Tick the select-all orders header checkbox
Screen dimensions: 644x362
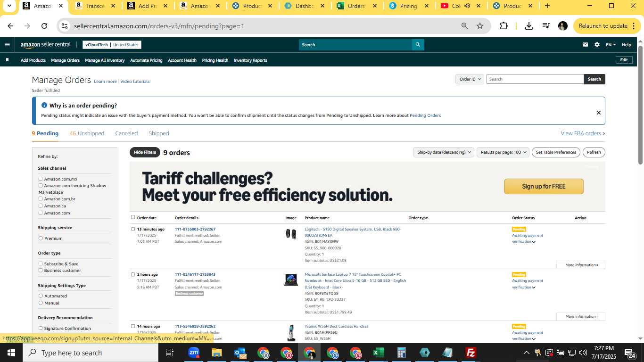click(x=133, y=217)
